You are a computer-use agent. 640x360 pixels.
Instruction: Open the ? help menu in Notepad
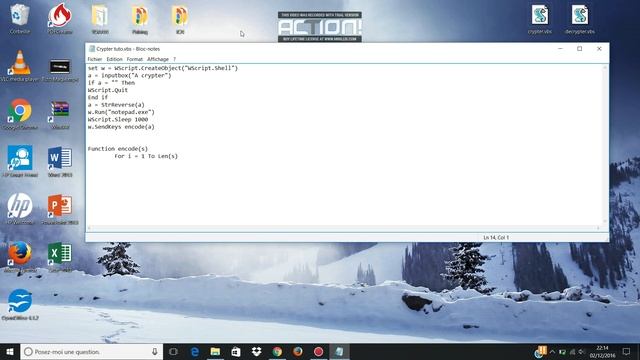[174, 59]
